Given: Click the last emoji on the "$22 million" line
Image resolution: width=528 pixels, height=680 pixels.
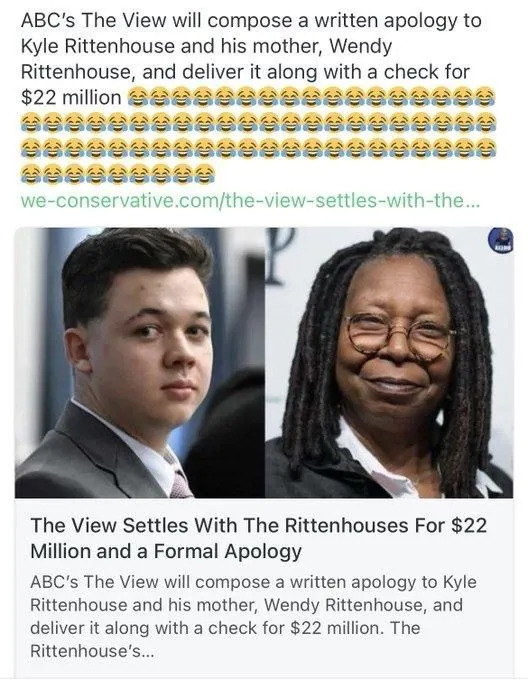Looking at the screenshot, I should [x=486, y=97].
